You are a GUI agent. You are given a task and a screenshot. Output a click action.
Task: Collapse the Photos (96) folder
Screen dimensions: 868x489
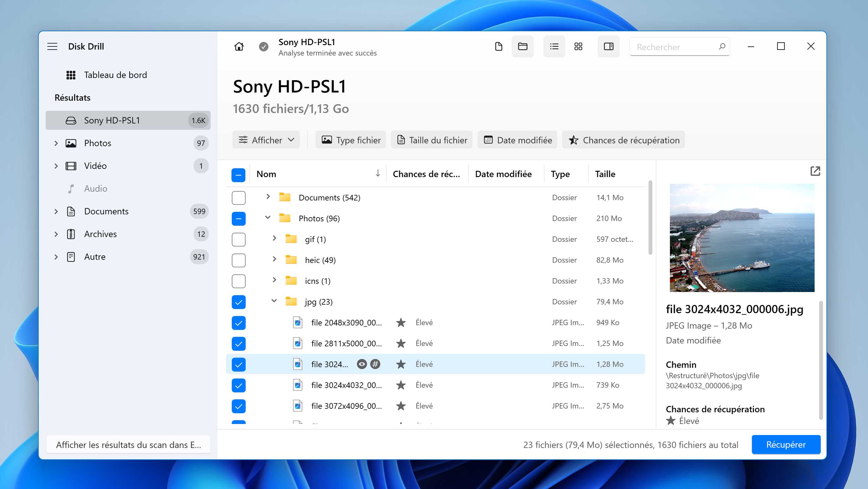coord(268,218)
